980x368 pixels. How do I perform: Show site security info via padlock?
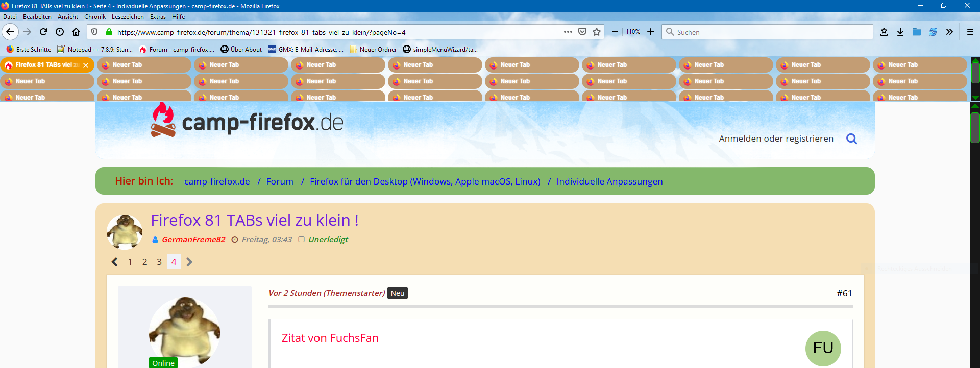(x=109, y=32)
